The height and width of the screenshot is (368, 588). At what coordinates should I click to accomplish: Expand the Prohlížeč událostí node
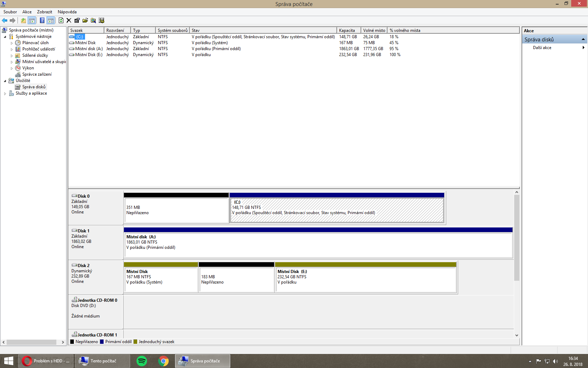[x=12, y=49]
